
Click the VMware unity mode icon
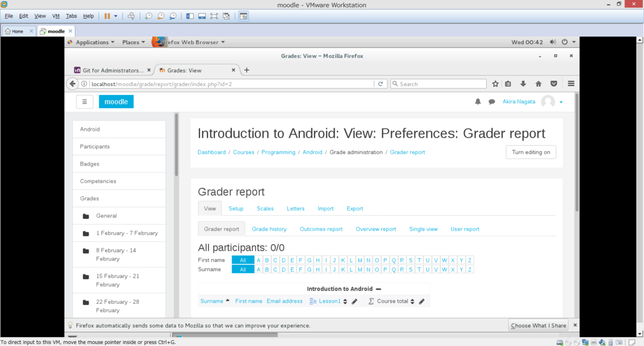226,16
